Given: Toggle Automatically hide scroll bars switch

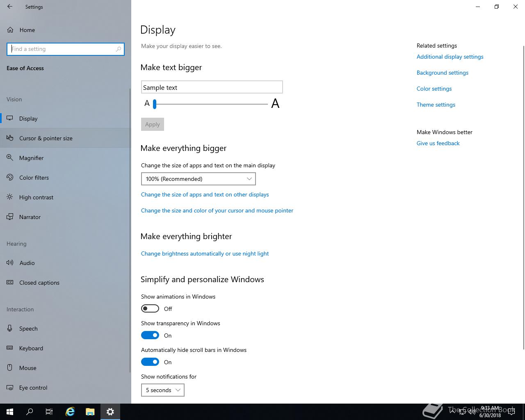Looking at the screenshot, I should (x=150, y=362).
